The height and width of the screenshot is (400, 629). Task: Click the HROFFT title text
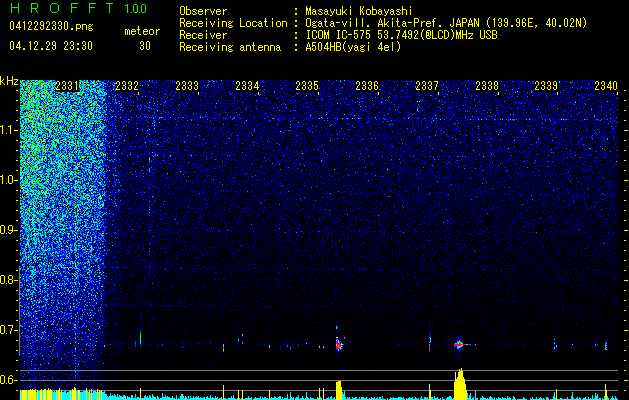coord(63,8)
